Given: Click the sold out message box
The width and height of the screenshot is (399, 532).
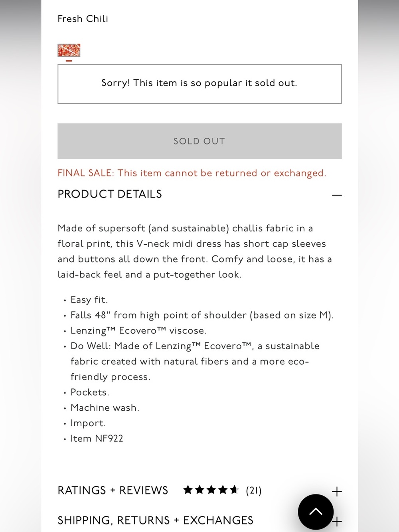Looking at the screenshot, I should tap(199, 84).
